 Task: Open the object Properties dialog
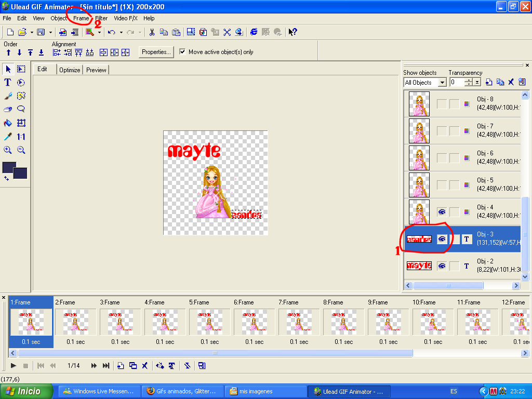[156, 52]
